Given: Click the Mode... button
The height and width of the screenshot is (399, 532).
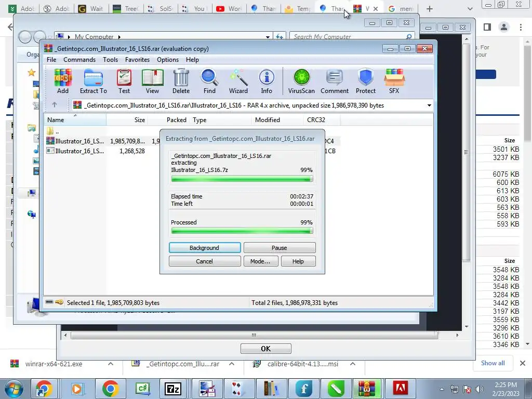Looking at the screenshot, I should point(260,261).
